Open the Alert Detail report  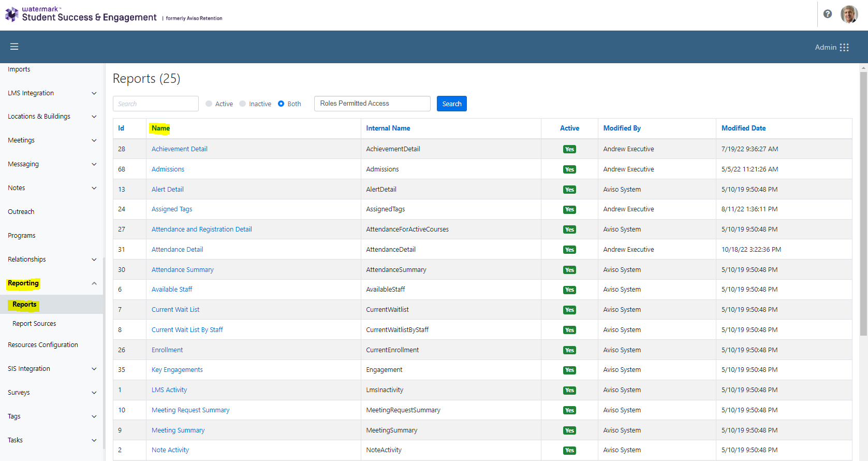tap(168, 190)
